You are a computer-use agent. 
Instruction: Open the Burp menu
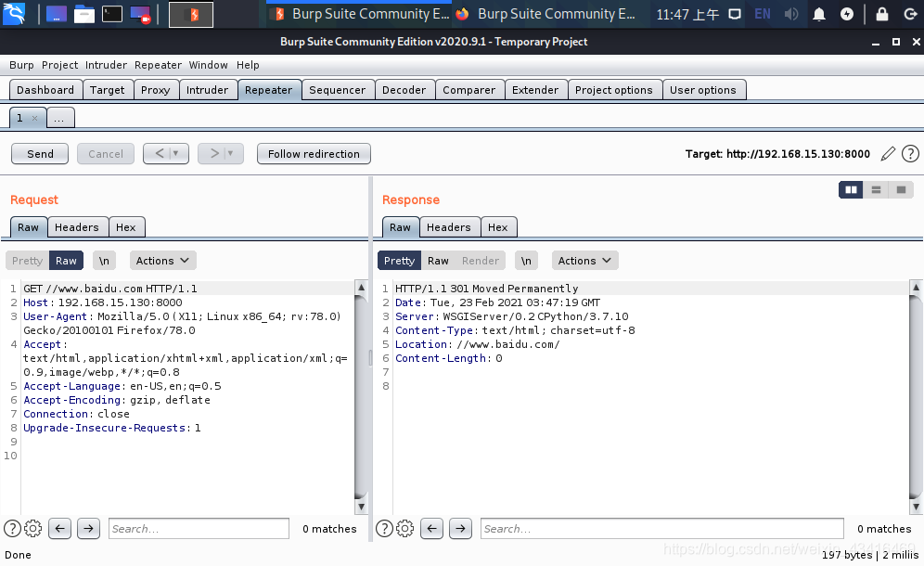point(21,65)
